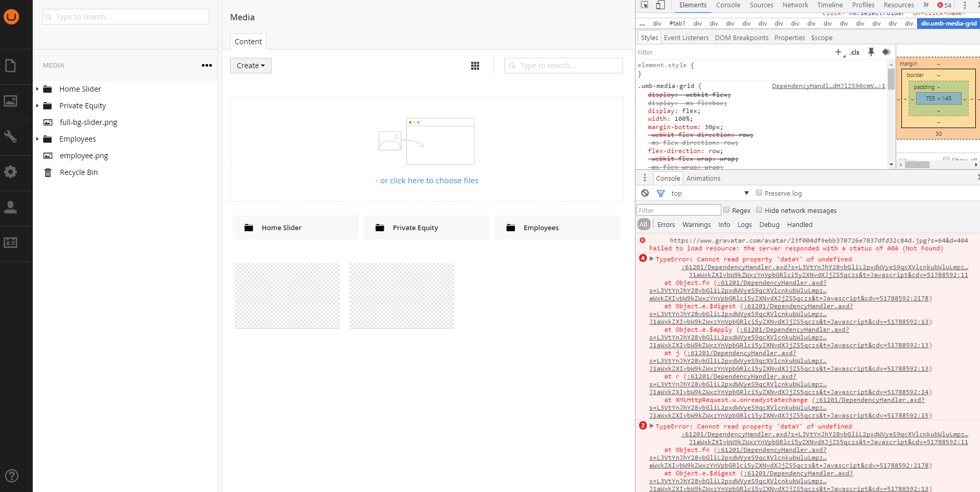Expand the Employees tree node arrow
The image size is (980, 492).
(x=37, y=139)
